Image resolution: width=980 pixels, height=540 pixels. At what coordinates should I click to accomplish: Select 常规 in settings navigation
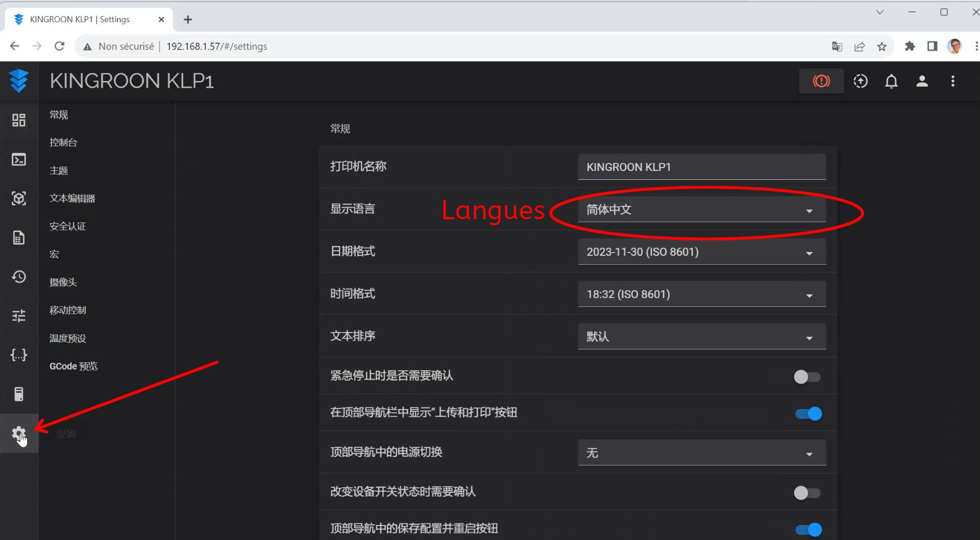[x=59, y=115]
